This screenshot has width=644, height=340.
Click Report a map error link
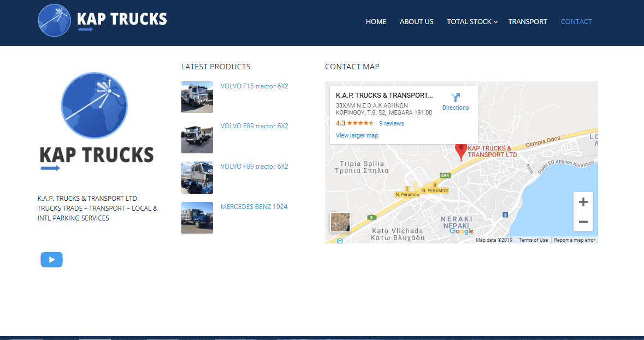point(574,240)
